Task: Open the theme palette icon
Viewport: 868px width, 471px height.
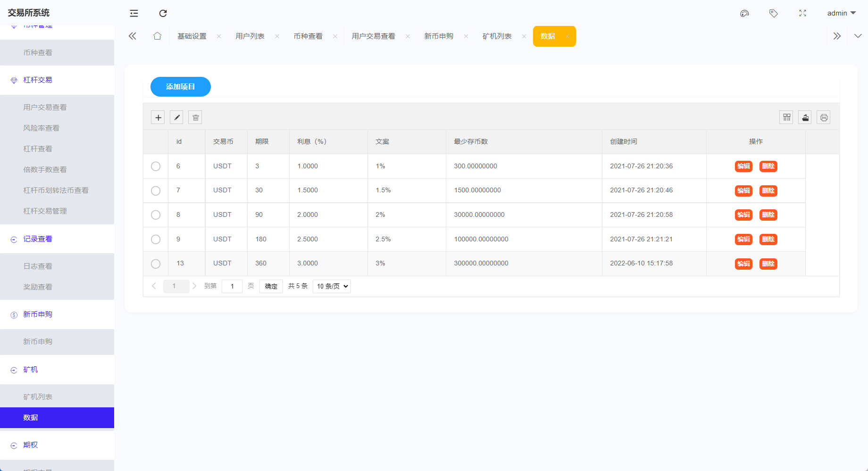Action: pyautogui.click(x=744, y=13)
